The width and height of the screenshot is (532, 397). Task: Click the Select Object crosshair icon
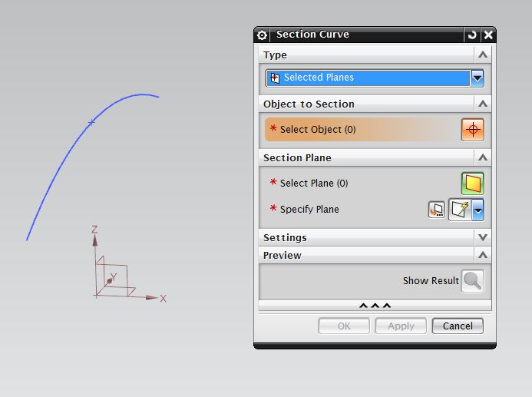[x=473, y=130]
